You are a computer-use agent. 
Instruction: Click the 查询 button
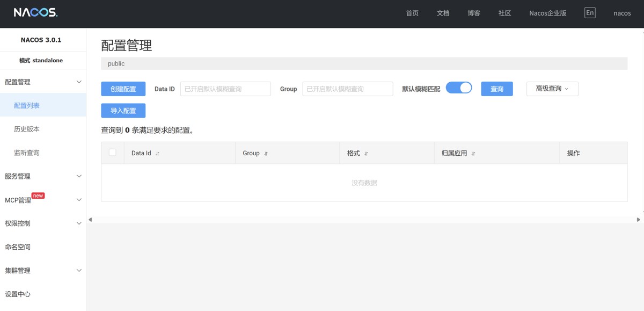pos(497,89)
